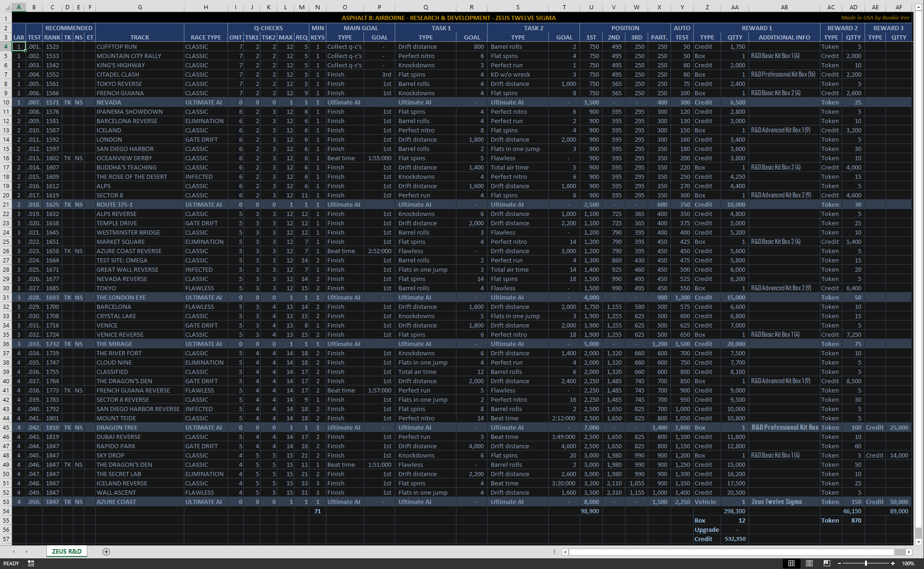The width and height of the screenshot is (924, 569).
Task: Select row 10 header
Action: click(x=6, y=102)
